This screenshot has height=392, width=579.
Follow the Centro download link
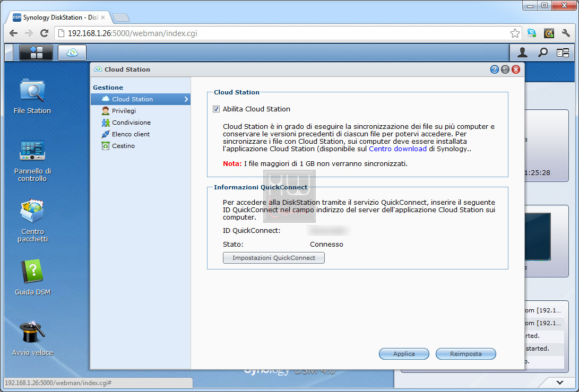pyautogui.click(x=397, y=149)
